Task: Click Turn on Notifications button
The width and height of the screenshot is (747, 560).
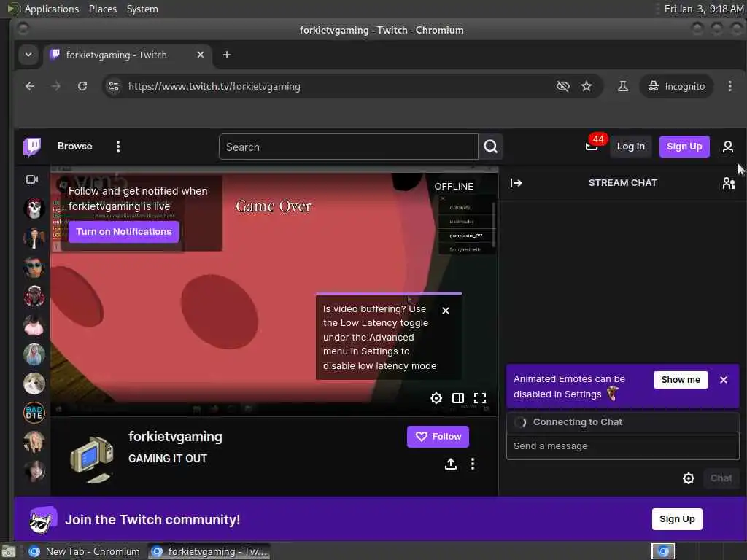Action: point(123,232)
